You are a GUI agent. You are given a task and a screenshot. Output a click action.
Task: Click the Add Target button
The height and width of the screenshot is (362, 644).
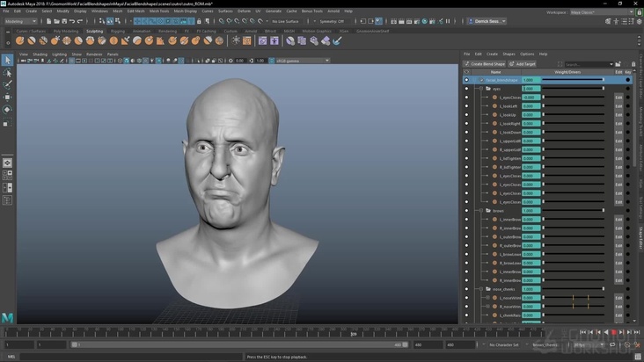pos(523,64)
